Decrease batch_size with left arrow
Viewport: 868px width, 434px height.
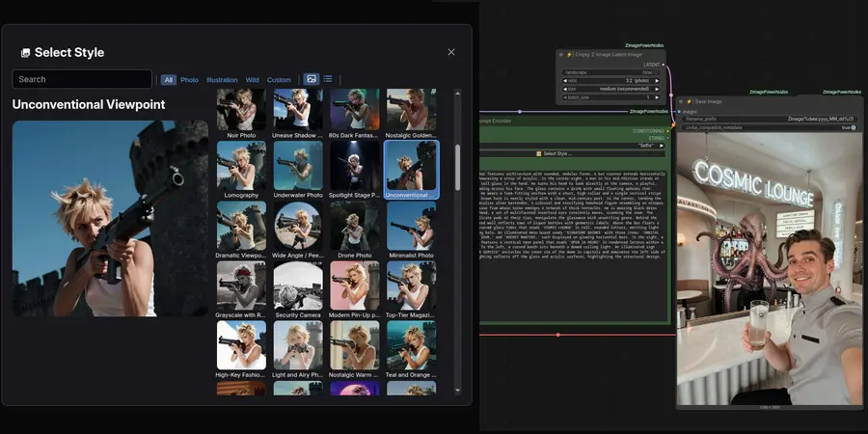coord(565,96)
